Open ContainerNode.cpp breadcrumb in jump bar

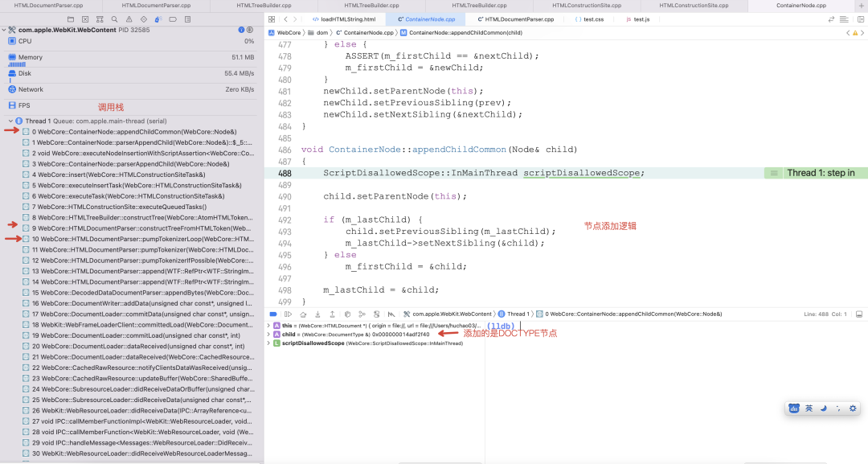[x=365, y=33]
